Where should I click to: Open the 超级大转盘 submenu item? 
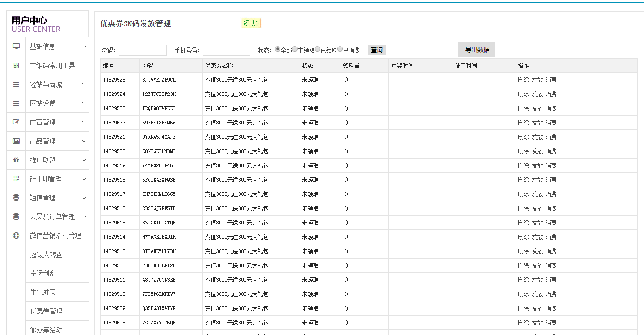click(46, 254)
